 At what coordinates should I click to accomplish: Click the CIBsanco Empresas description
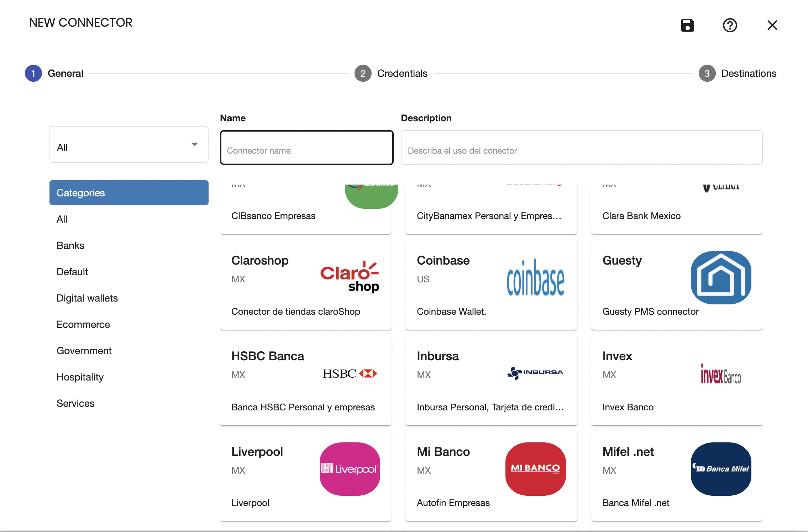tap(273, 216)
